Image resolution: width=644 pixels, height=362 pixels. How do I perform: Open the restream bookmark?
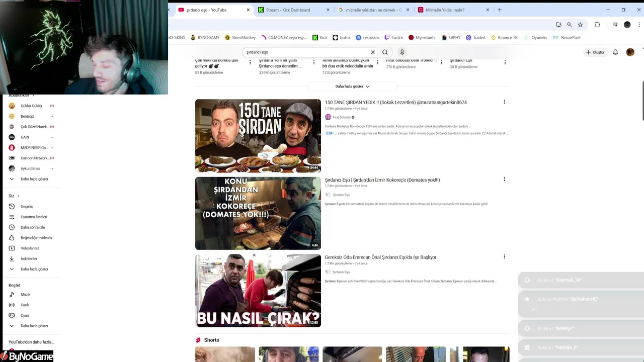point(367,37)
